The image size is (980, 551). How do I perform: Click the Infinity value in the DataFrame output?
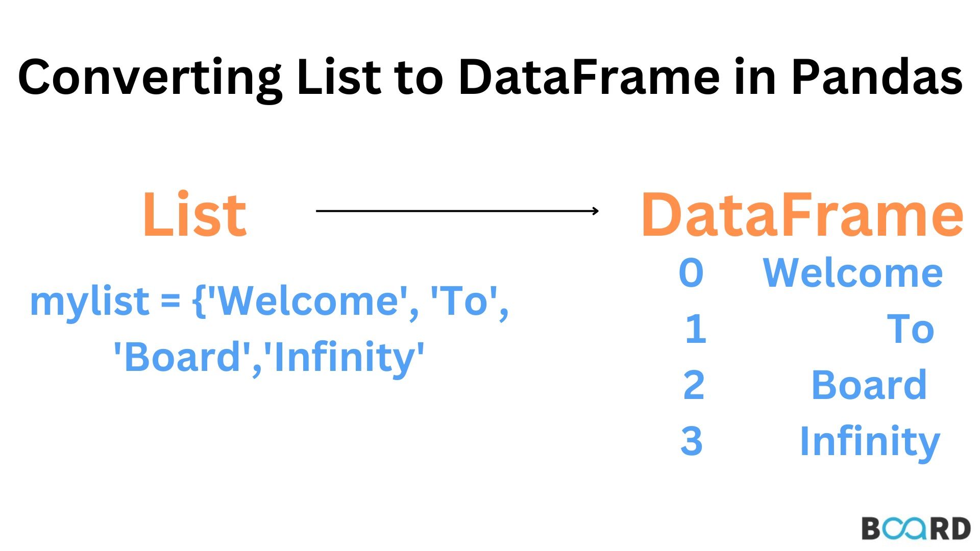click(869, 441)
